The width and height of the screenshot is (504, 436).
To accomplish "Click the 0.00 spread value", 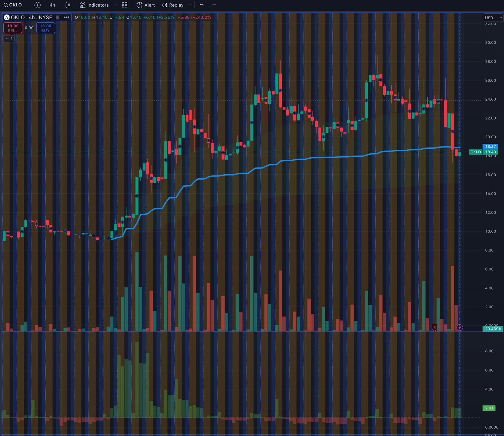I will [x=29, y=28].
